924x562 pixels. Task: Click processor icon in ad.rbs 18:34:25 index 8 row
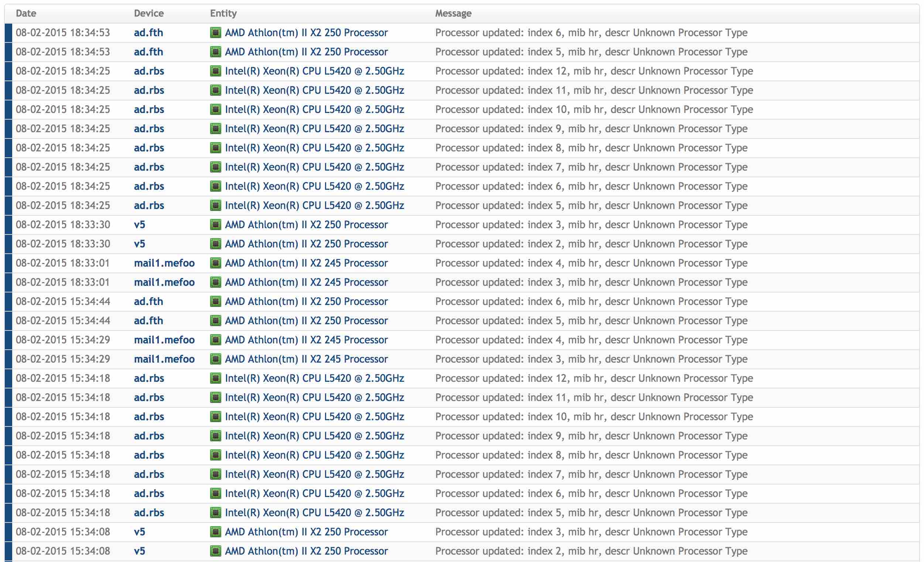click(x=216, y=148)
